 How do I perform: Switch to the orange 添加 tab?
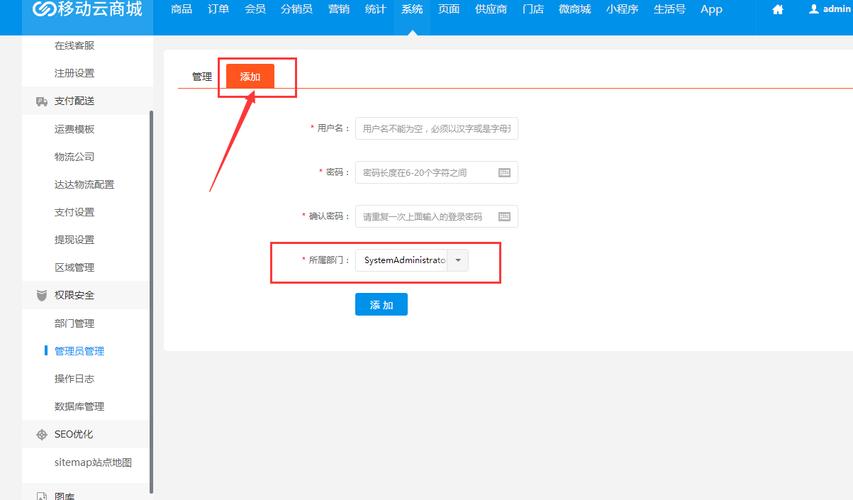click(250, 76)
